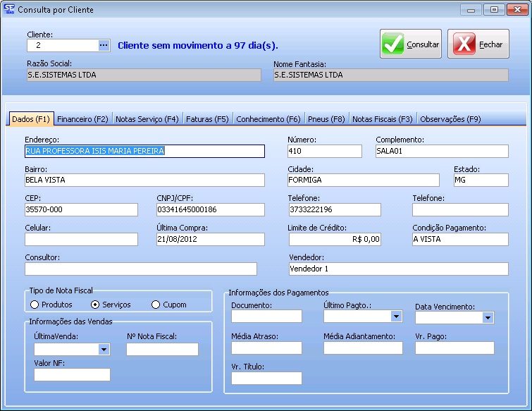Screen dimensions: 532x411
Task: Switch to Observações (F9) tab
Action: (x=450, y=119)
